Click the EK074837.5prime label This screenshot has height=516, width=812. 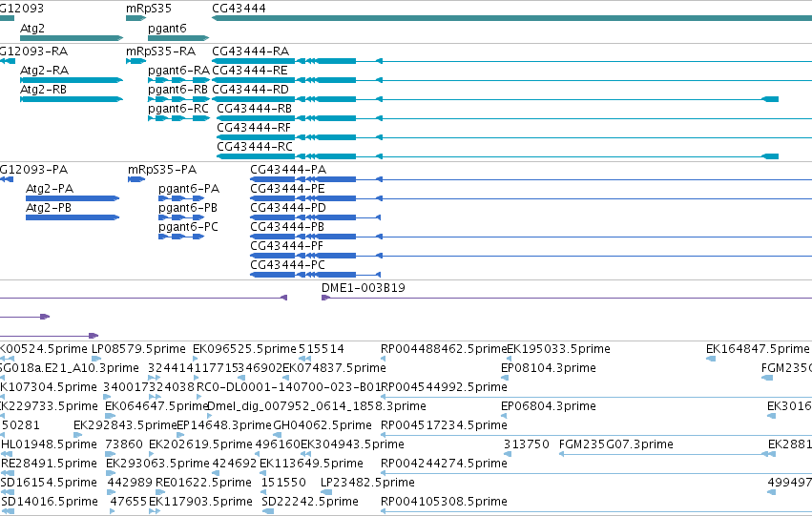coord(335,368)
